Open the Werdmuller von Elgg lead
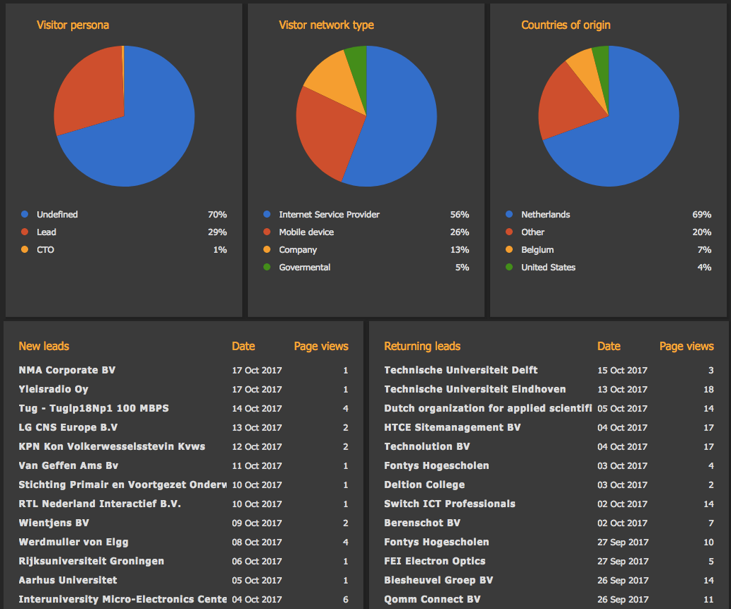The width and height of the screenshot is (731, 609). point(74,542)
